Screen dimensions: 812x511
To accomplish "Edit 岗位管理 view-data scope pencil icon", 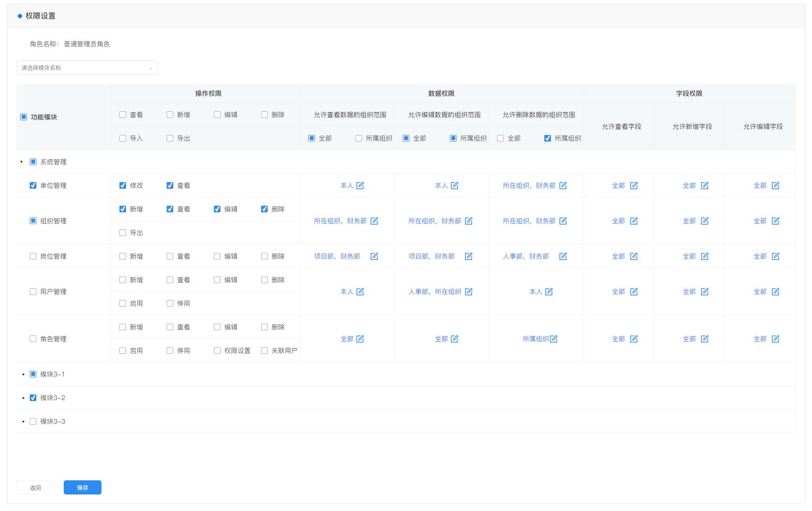I will (x=374, y=256).
